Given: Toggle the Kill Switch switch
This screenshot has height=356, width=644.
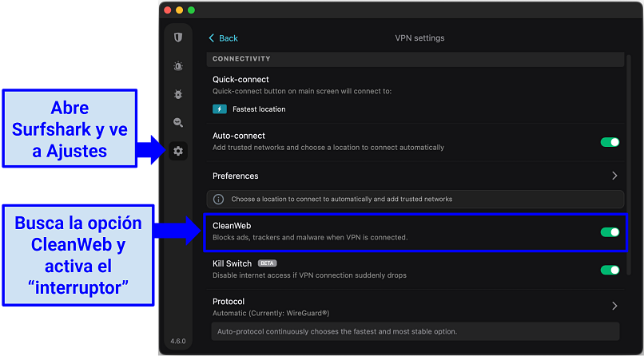Looking at the screenshot, I should pos(610,270).
